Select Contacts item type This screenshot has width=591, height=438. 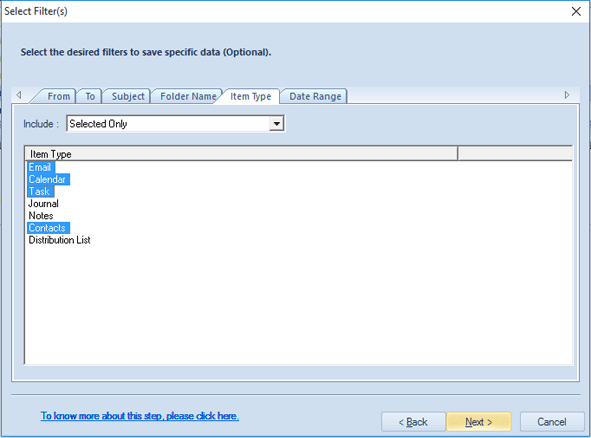click(47, 228)
